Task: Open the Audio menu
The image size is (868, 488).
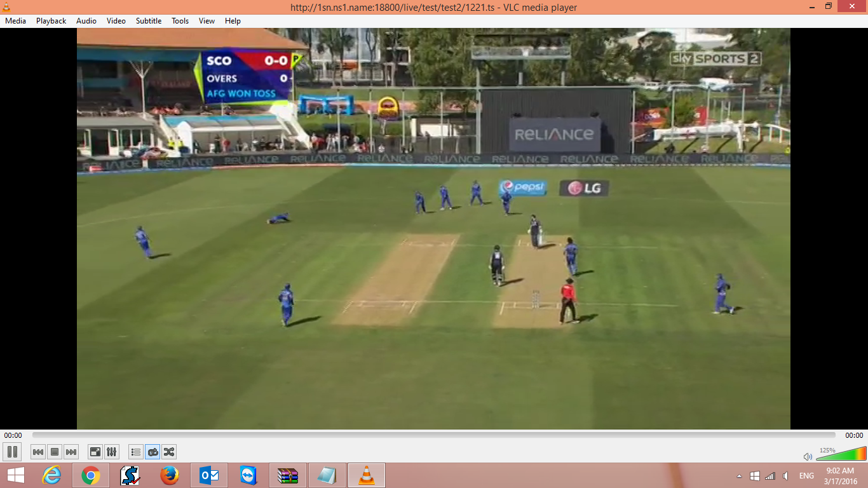Action: coord(86,21)
